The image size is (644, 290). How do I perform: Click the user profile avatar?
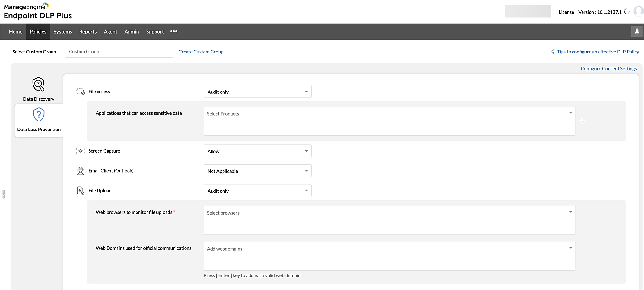click(638, 12)
